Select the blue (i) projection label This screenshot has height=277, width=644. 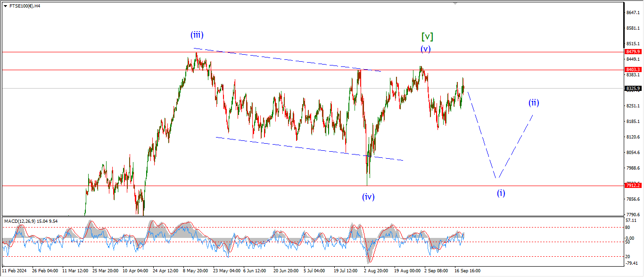click(501, 193)
